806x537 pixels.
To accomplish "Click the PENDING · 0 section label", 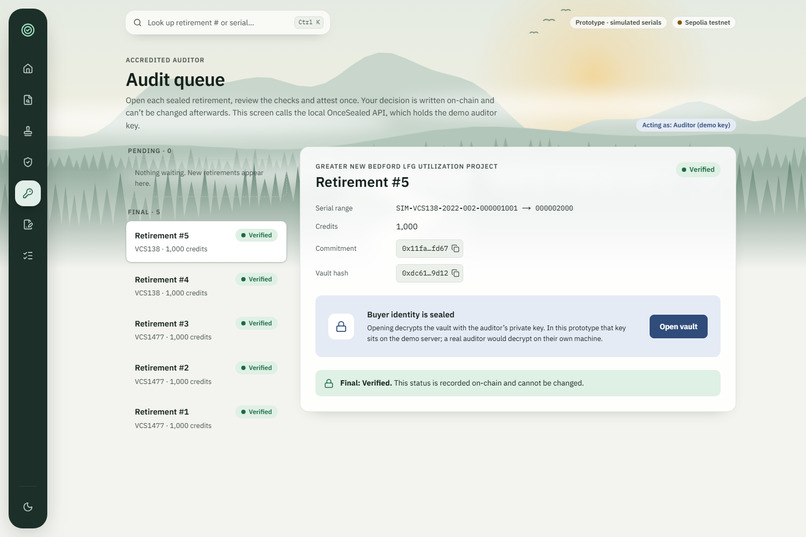I will 150,151.
